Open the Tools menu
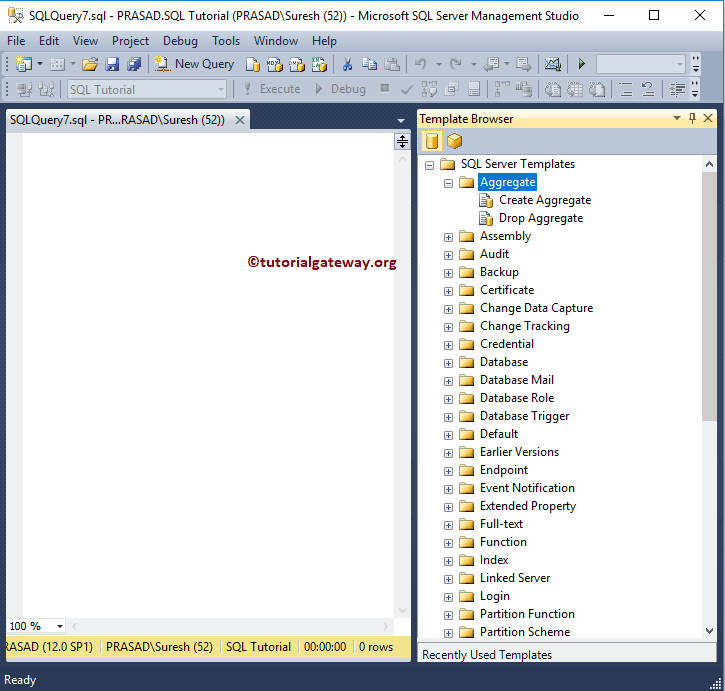 [226, 41]
